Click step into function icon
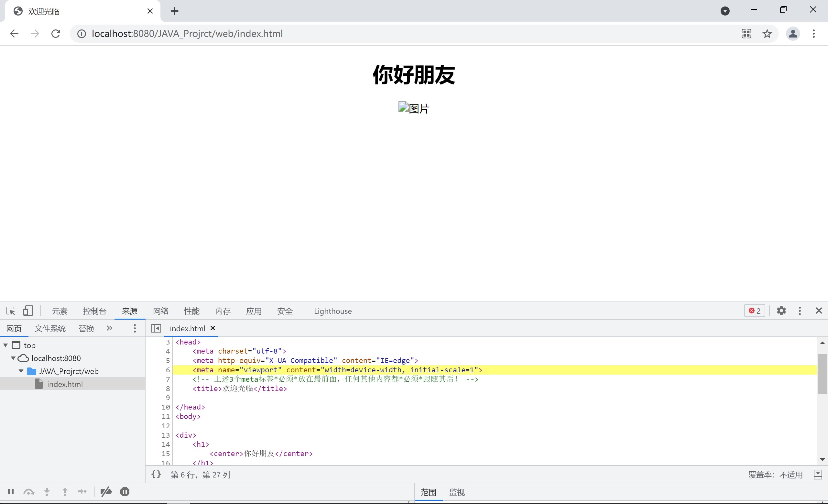 tap(47, 492)
